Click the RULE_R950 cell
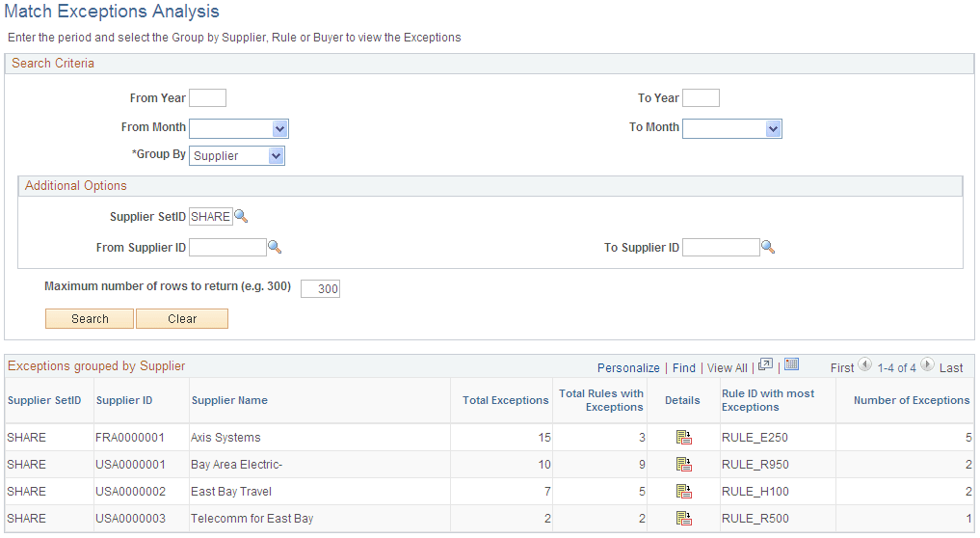 755,464
